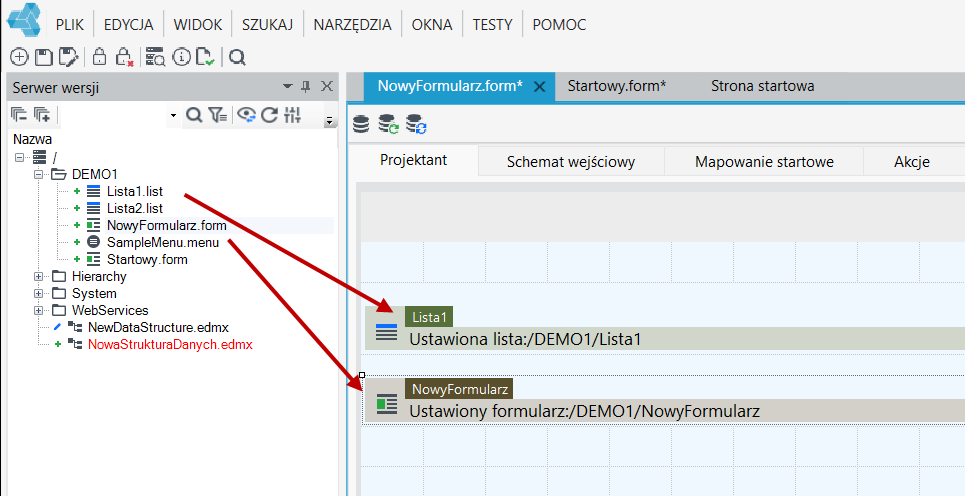Click the eye with blue arrows icon
Image resolution: width=965 pixels, height=496 pixels.
point(247,114)
